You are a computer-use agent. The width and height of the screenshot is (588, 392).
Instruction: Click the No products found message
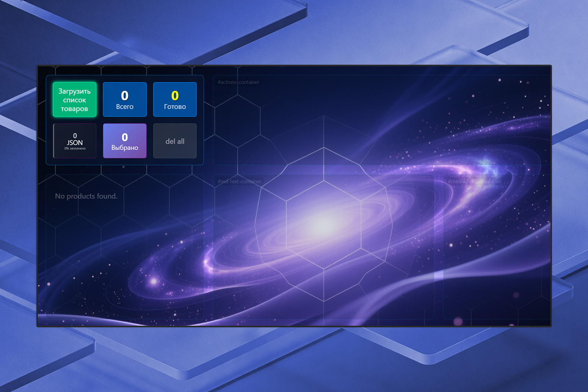pyautogui.click(x=86, y=196)
